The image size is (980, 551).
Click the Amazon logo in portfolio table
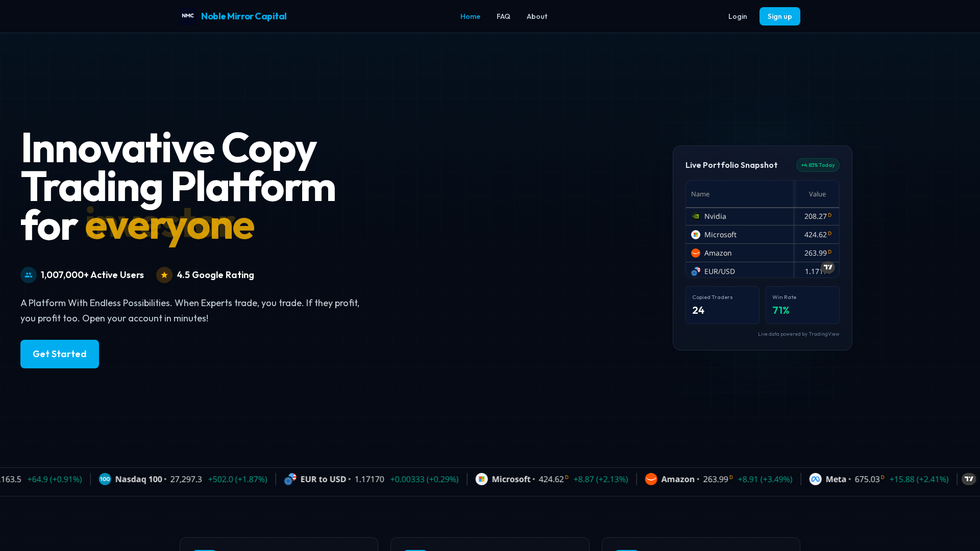point(696,253)
